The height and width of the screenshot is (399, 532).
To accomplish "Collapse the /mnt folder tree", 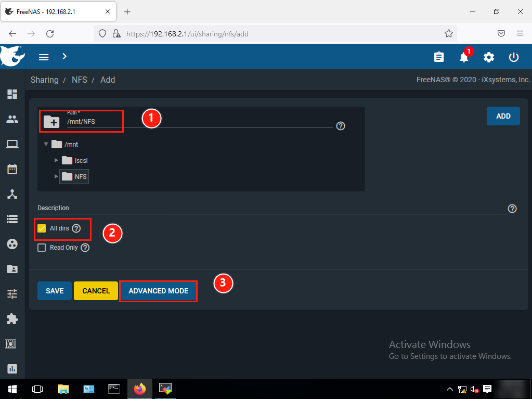I will (46, 144).
